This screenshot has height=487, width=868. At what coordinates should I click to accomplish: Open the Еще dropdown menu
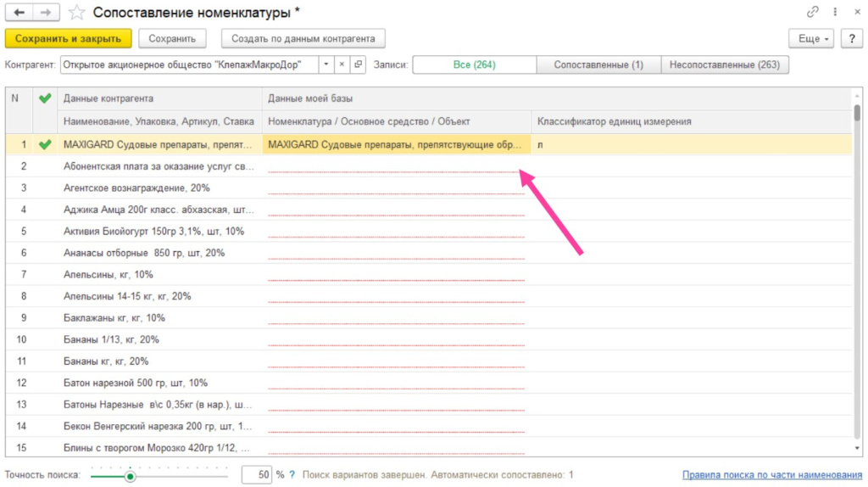click(x=811, y=39)
